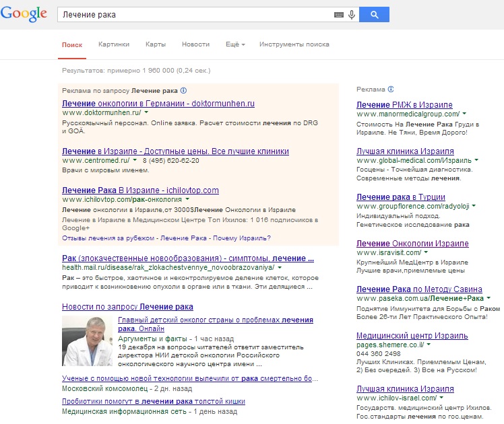The image size is (504, 424).
Task: Expand arrow next to www.global-medical.com/Израиль
Action: (476, 160)
